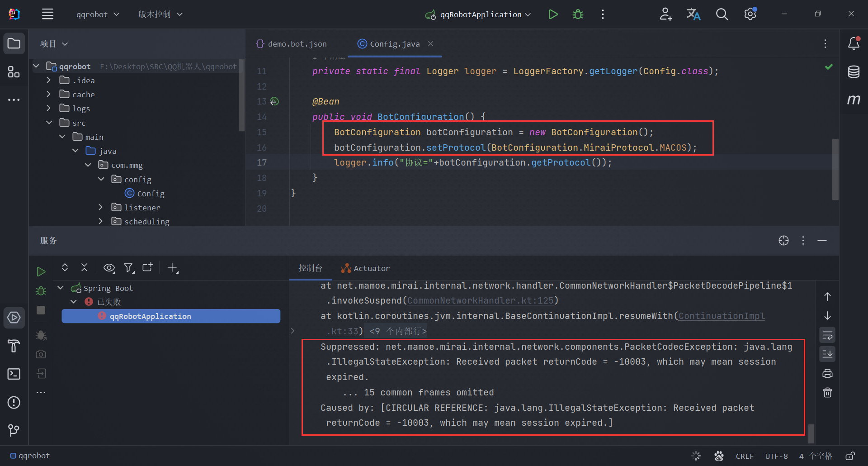Open the Git tool window icon
This screenshot has width=868, height=466.
14,430
